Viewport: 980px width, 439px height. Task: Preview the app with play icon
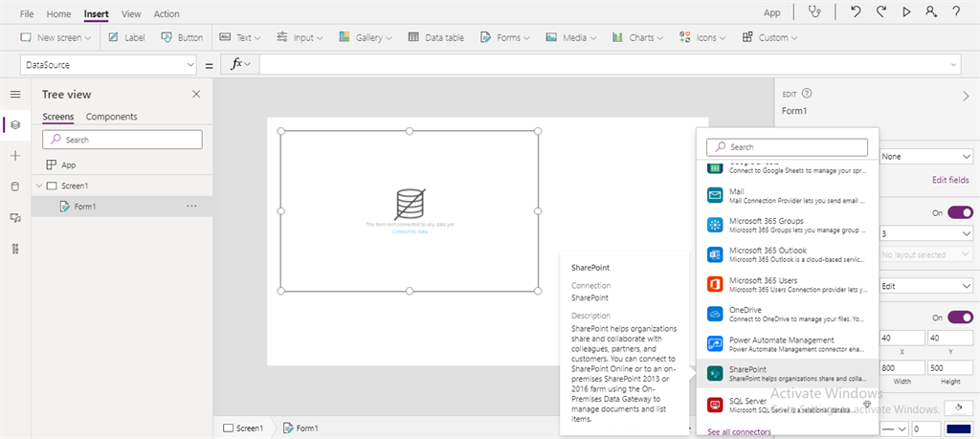tap(906, 11)
